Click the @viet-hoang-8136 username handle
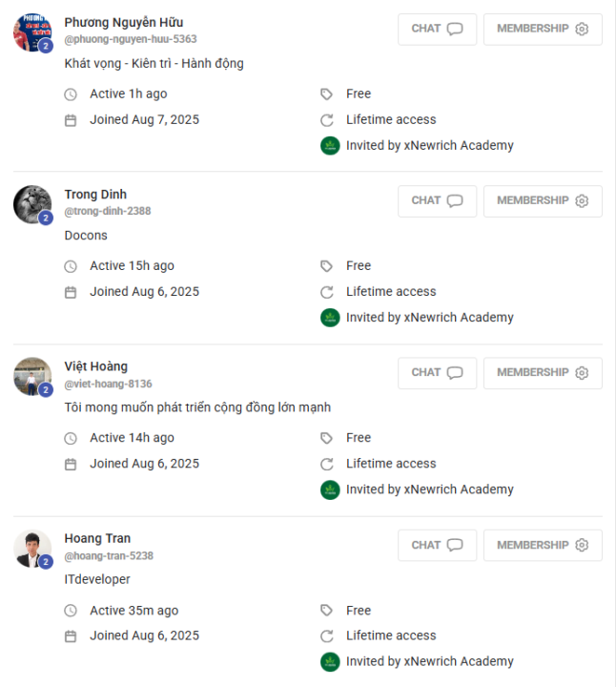 click(x=108, y=384)
